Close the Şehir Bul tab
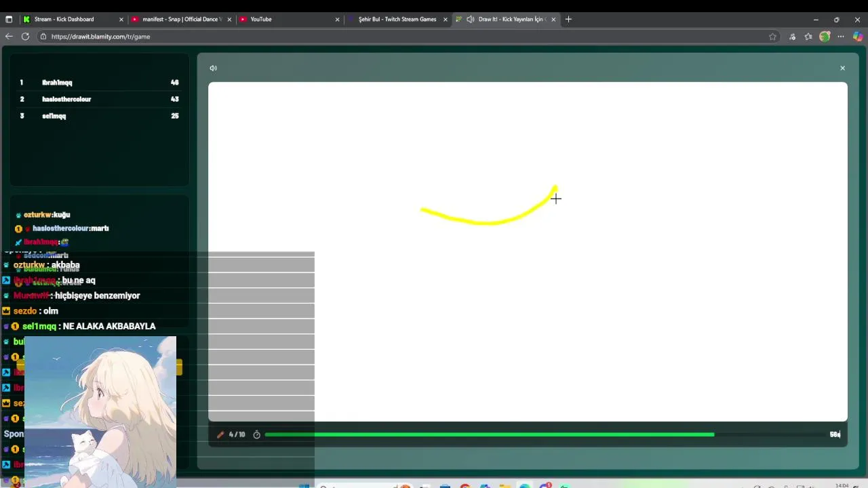The height and width of the screenshot is (488, 868). [446, 20]
